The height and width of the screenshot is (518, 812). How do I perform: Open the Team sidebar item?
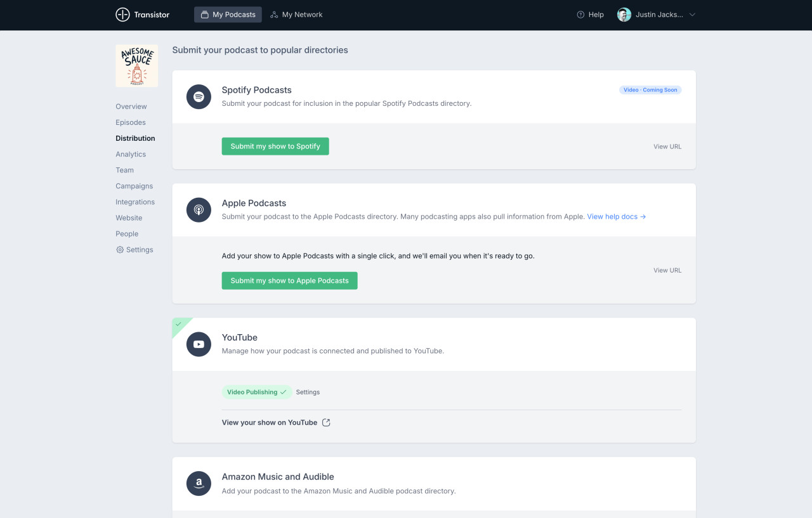point(125,170)
